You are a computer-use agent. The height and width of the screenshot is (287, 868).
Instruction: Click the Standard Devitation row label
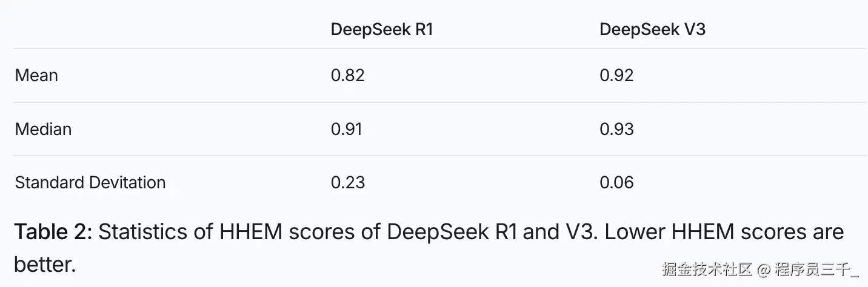90,182
